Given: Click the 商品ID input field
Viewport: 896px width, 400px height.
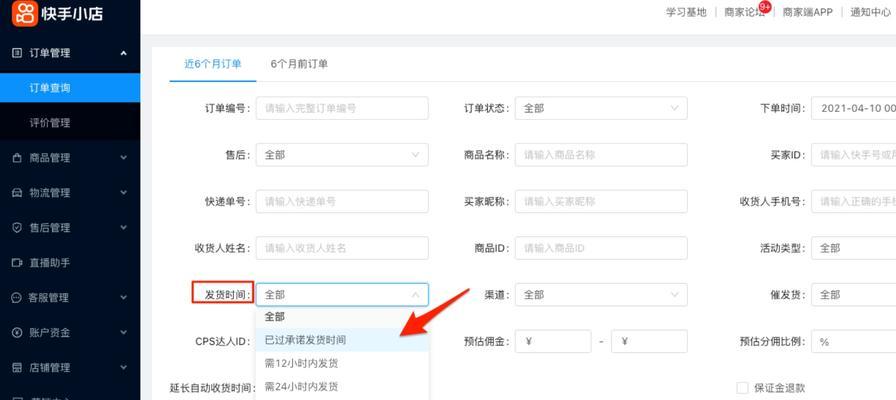Looking at the screenshot, I should (x=601, y=249).
